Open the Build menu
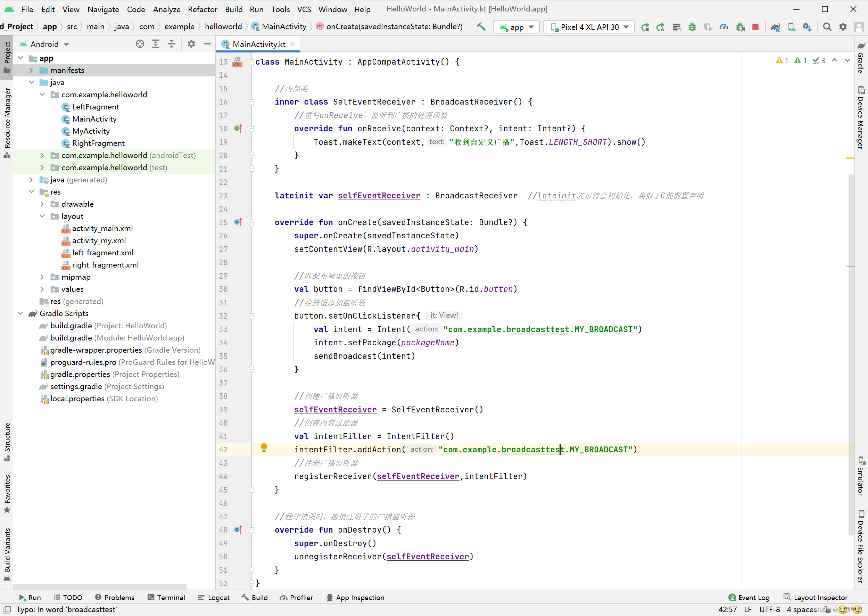Image resolution: width=868 pixels, height=616 pixels. 233,9
